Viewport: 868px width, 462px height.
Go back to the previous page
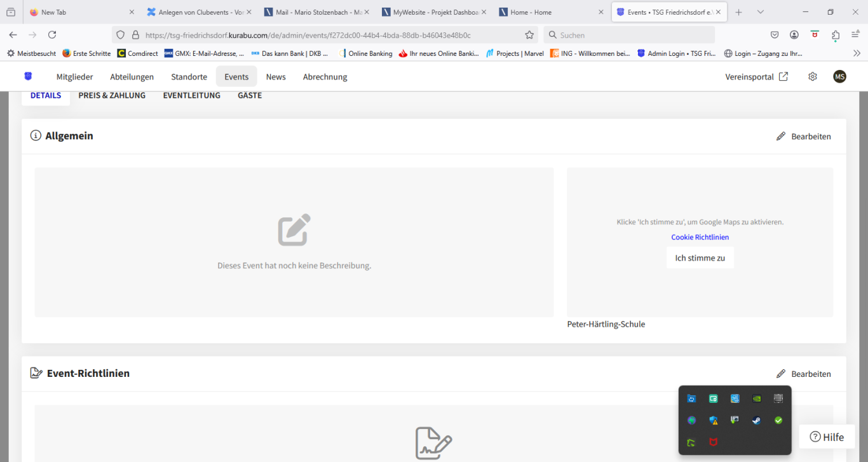[13, 35]
